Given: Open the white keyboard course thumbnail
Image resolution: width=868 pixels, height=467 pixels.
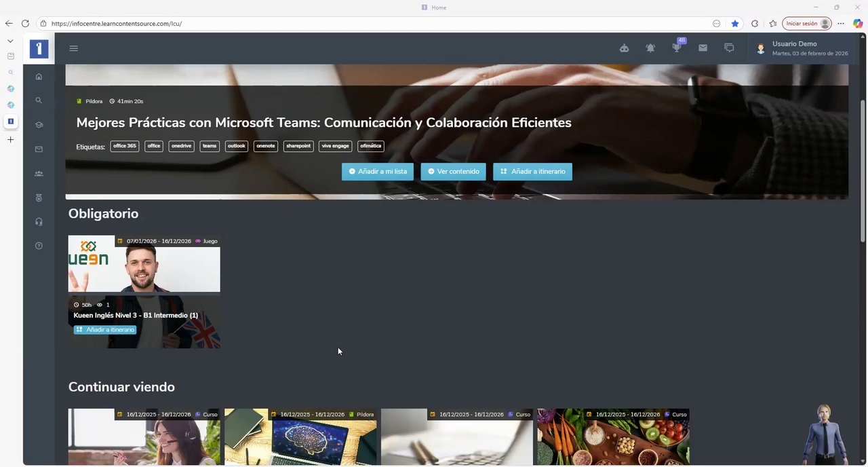Looking at the screenshot, I should [x=457, y=437].
